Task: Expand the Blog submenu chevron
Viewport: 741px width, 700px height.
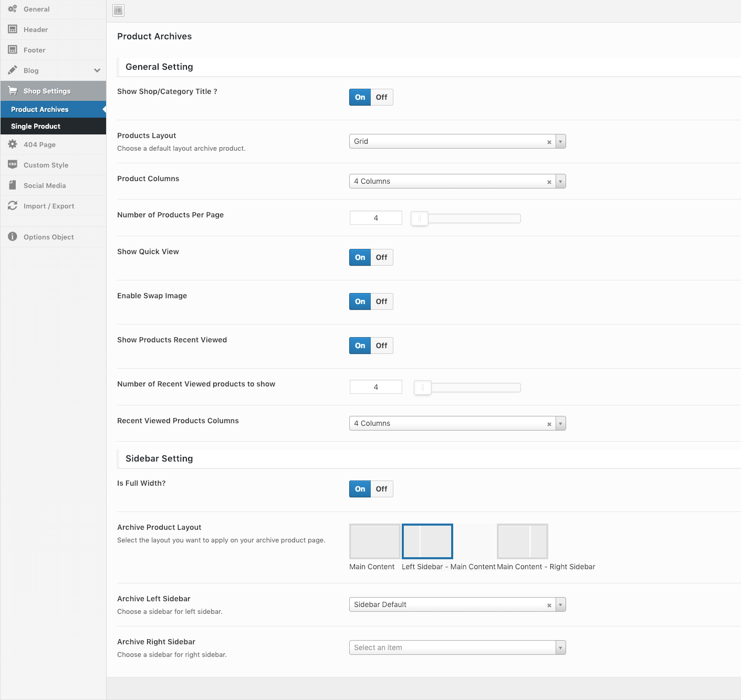Action: [x=97, y=70]
